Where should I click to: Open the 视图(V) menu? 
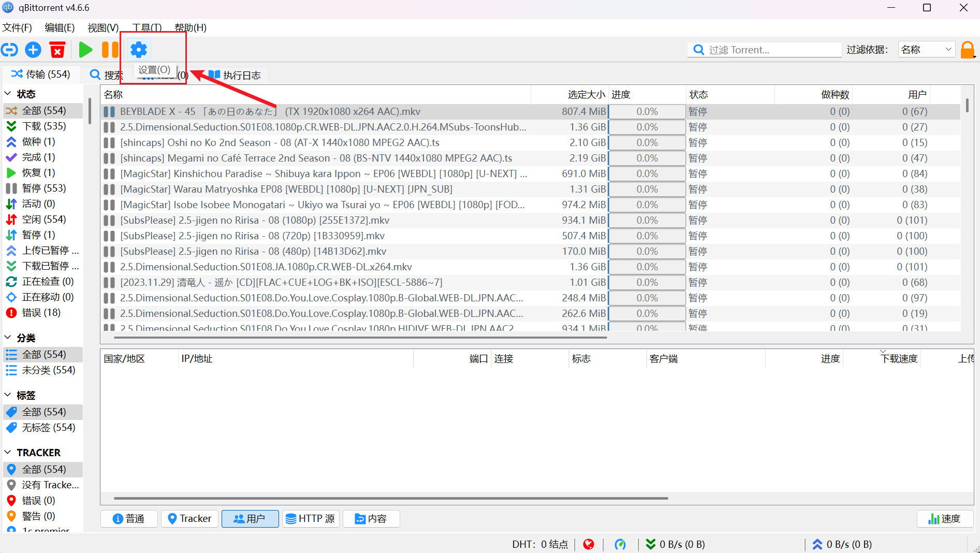click(103, 27)
